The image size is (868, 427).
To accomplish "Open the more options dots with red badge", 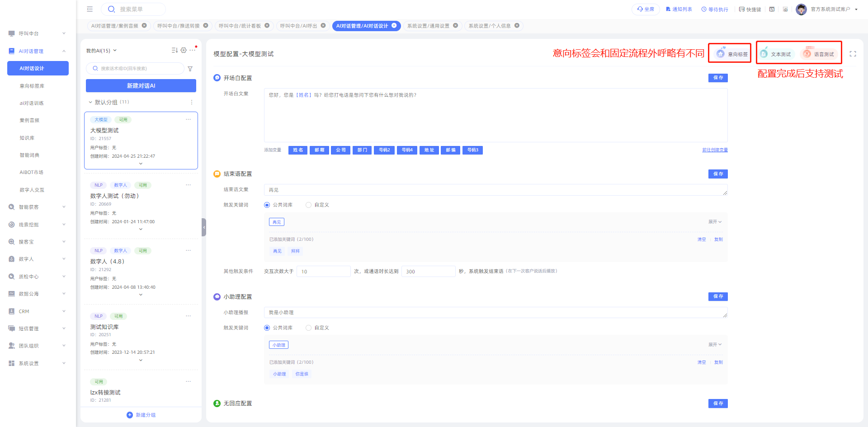I will pyautogui.click(x=193, y=50).
